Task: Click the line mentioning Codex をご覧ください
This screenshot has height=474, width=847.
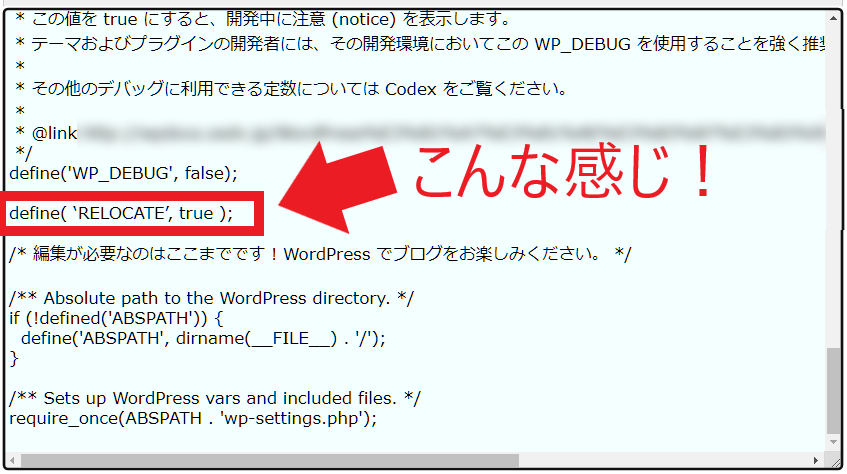Action: [x=292, y=88]
